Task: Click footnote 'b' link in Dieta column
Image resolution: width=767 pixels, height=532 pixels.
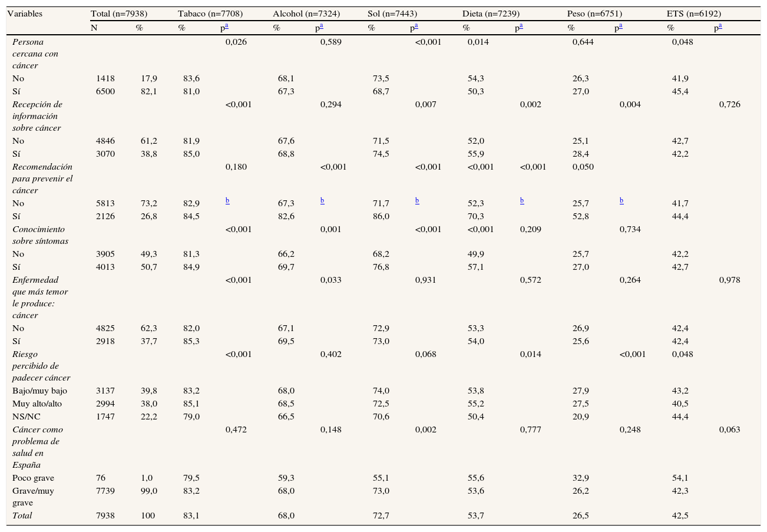Action: (x=523, y=201)
